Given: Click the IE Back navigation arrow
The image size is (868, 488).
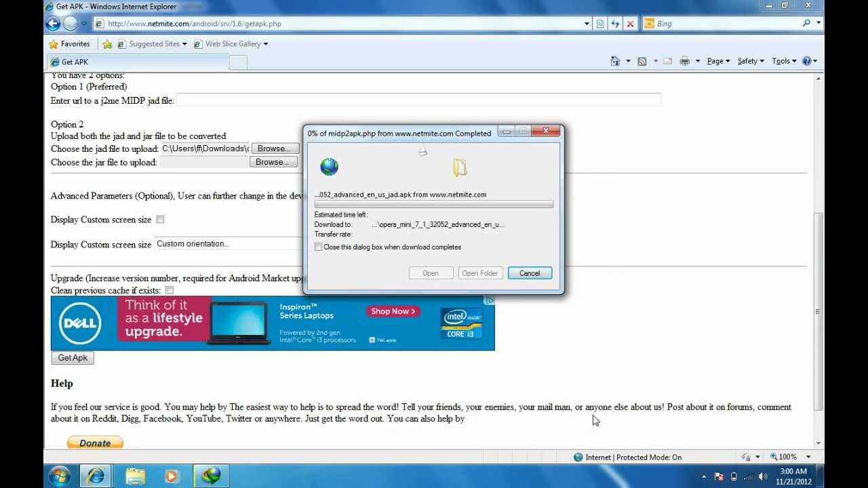Looking at the screenshot, I should point(53,23).
